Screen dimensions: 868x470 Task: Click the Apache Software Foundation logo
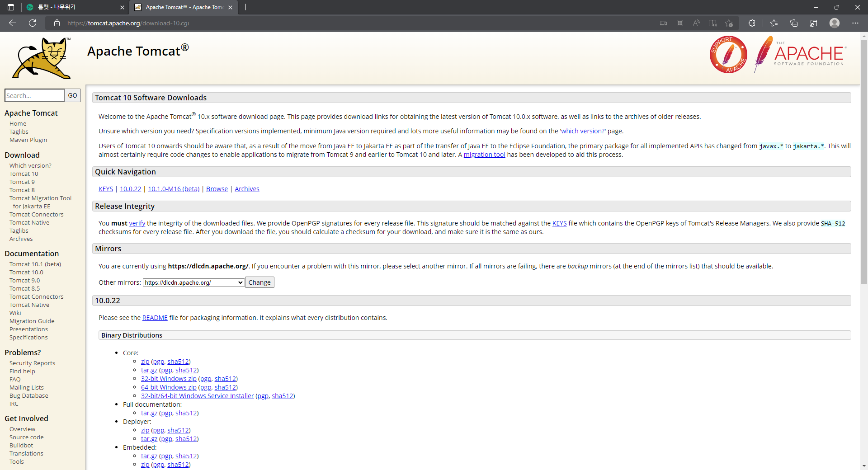800,55
